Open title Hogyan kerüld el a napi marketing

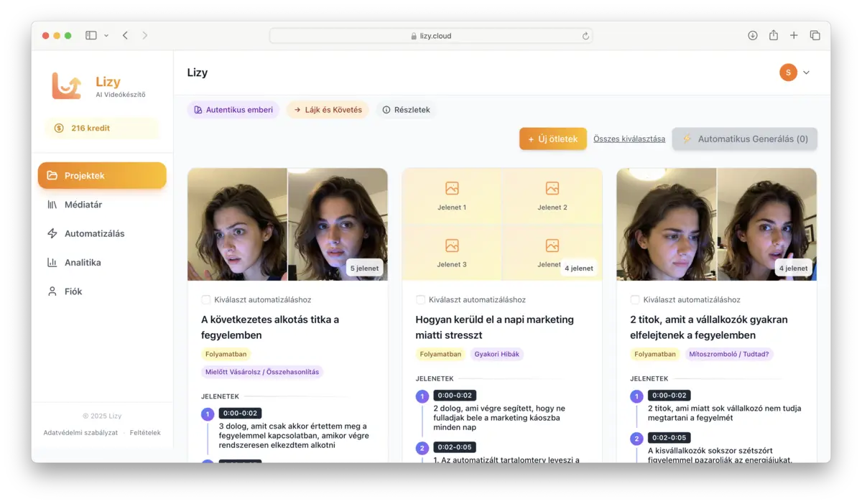(x=495, y=327)
